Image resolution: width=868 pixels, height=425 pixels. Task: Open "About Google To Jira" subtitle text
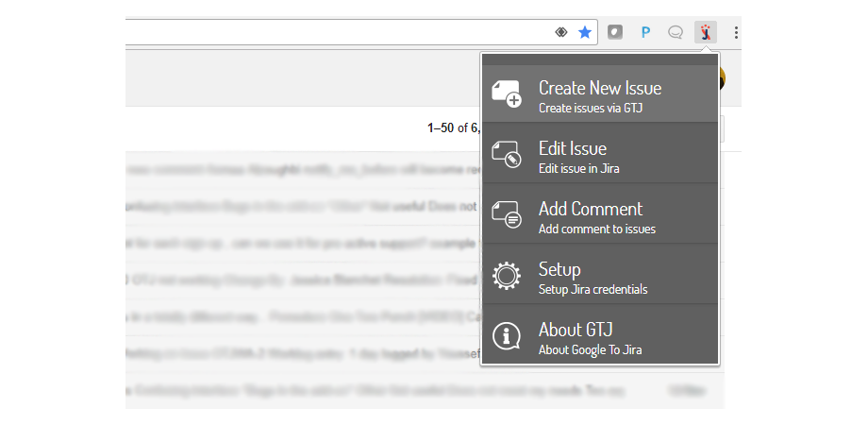tap(591, 349)
